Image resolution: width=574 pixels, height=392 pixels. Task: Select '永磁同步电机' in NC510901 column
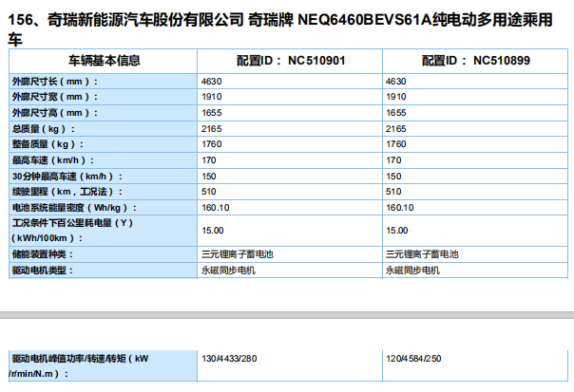coord(228,271)
